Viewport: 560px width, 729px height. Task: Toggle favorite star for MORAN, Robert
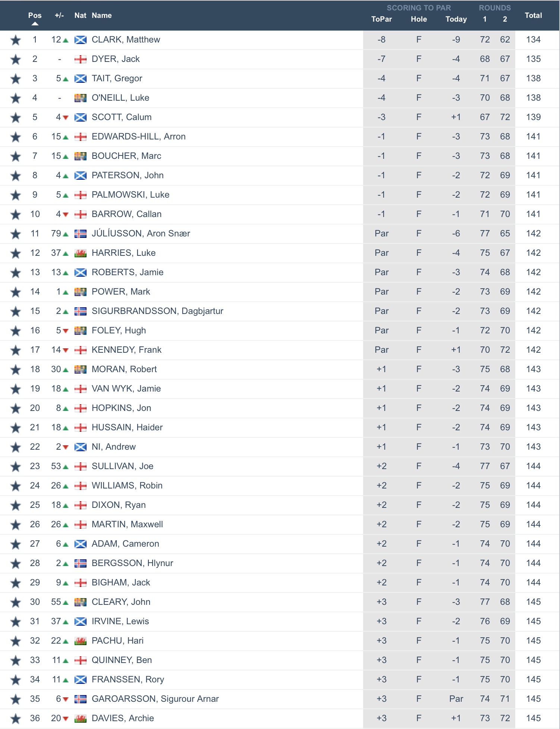(16, 370)
